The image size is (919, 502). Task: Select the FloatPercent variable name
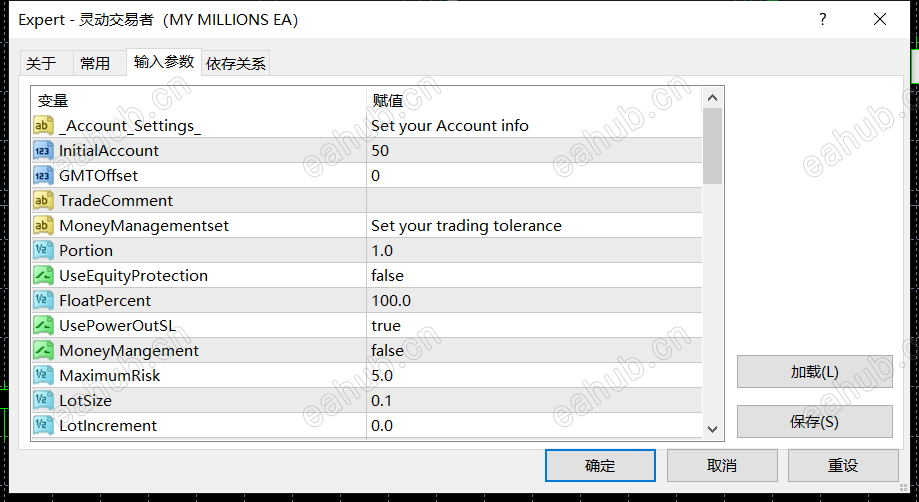click(x=105, y=300)
